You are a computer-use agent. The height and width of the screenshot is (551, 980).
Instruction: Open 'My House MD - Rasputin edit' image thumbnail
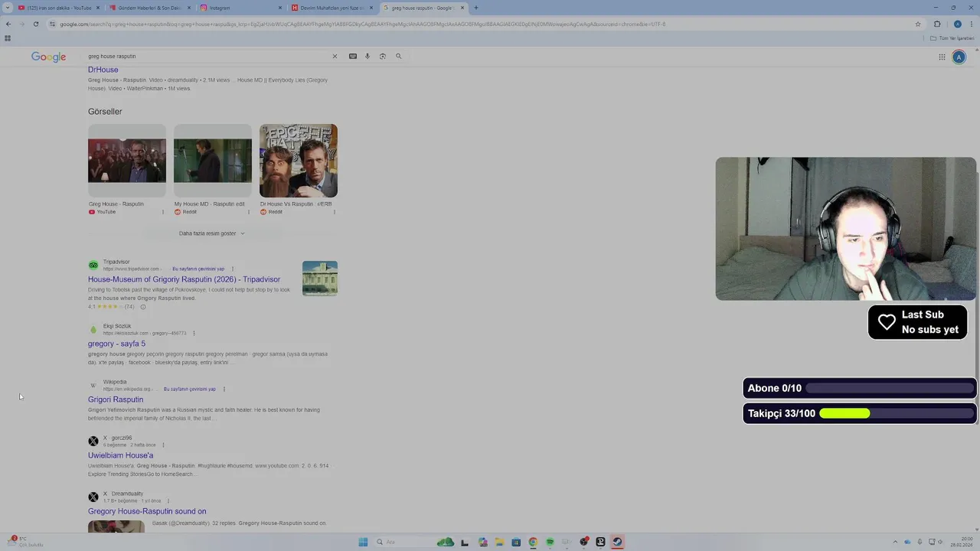point(213,161)
